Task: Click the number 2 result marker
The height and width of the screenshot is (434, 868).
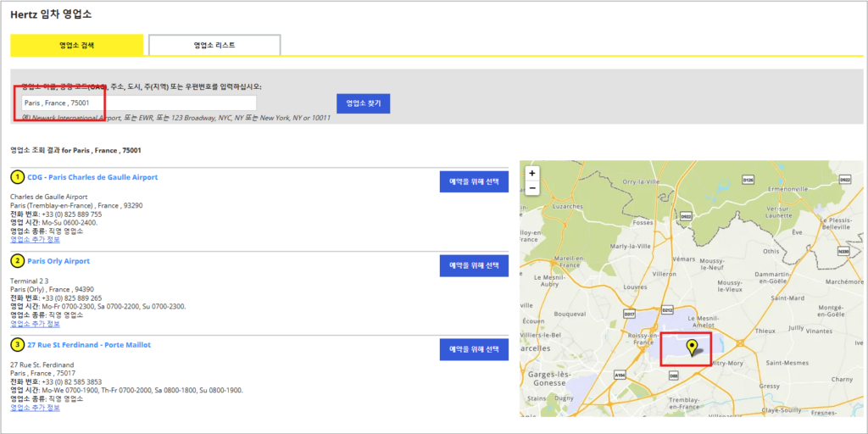Action: pyautogui.click(x=18, y=261)
